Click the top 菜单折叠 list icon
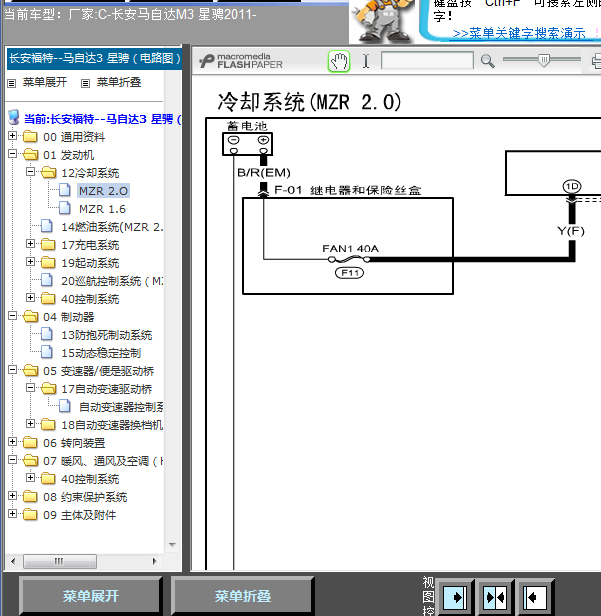601x616 pixels. tap(85, 83)
